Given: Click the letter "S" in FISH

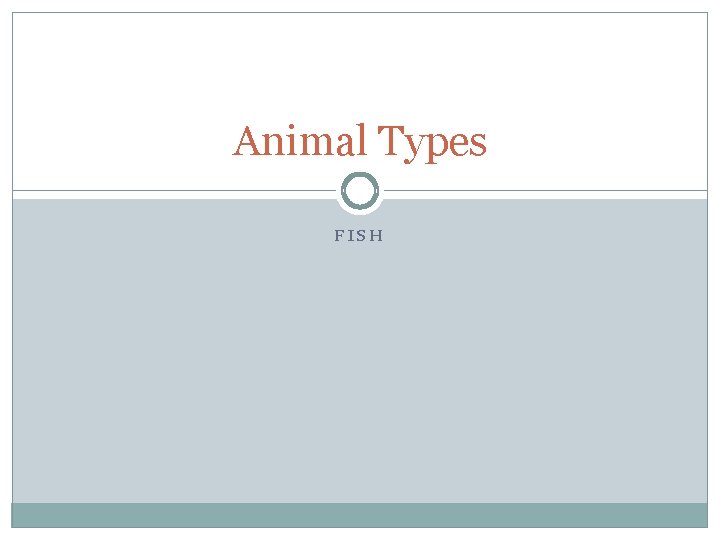Looking at the screenshot, I should 361,236.
